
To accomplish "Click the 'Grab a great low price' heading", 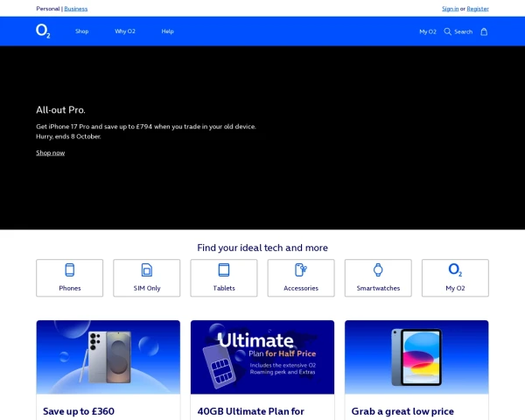I will [x=402, y=411].
